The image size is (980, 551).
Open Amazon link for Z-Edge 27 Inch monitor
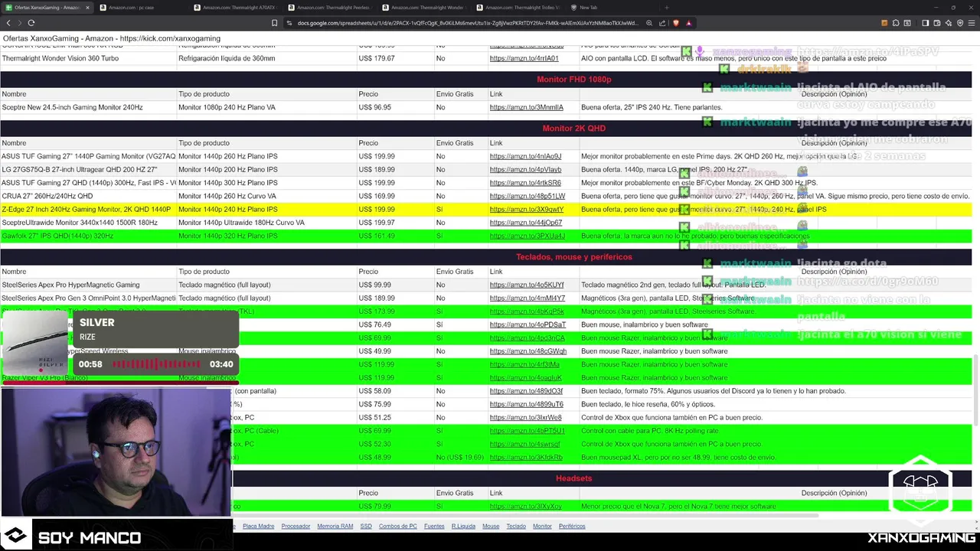point(527,209)
